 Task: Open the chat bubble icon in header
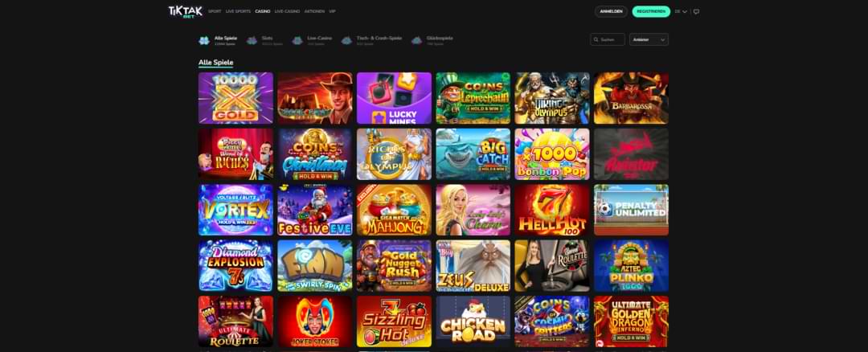click(x=696, y=11)
